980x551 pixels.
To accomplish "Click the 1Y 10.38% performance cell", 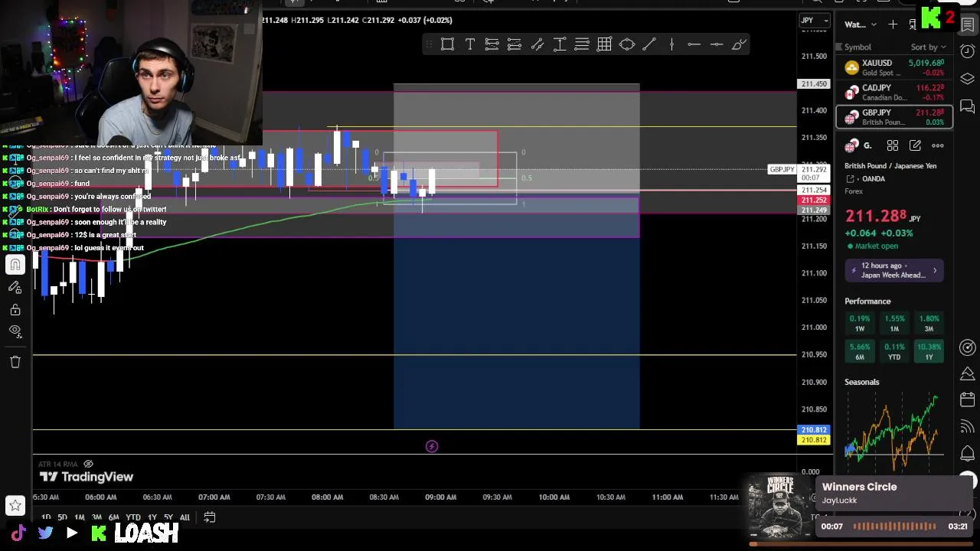I will [x=929, y=351].
